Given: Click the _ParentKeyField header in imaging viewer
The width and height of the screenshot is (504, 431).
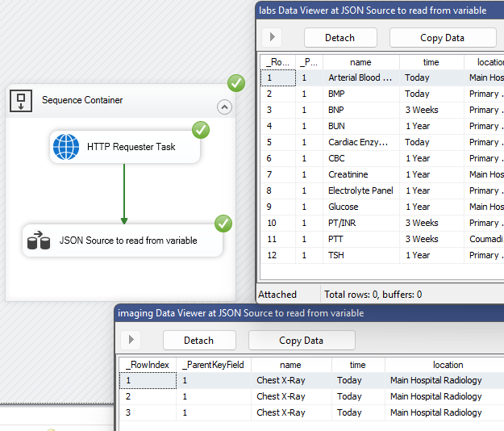Looking at the screenshot, I should pyautogui.click(x=214, y=365).
